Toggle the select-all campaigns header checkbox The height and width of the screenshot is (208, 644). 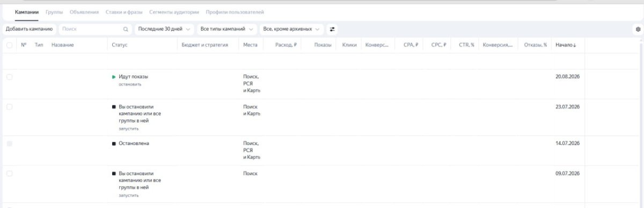9,45
